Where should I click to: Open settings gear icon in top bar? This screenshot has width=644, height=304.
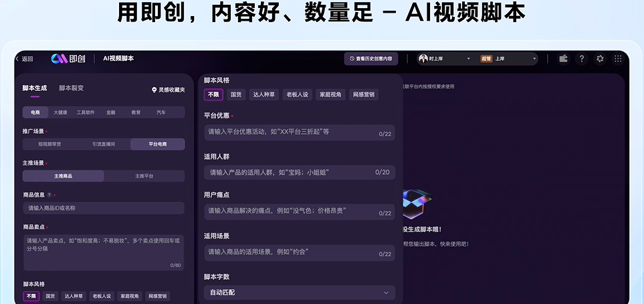[x=600, y=59]
